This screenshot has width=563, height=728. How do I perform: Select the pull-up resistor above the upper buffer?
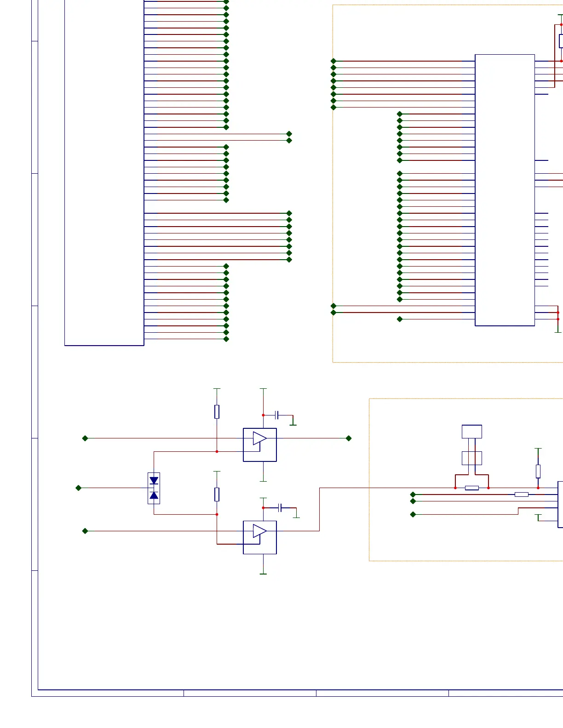click(217, 412)
